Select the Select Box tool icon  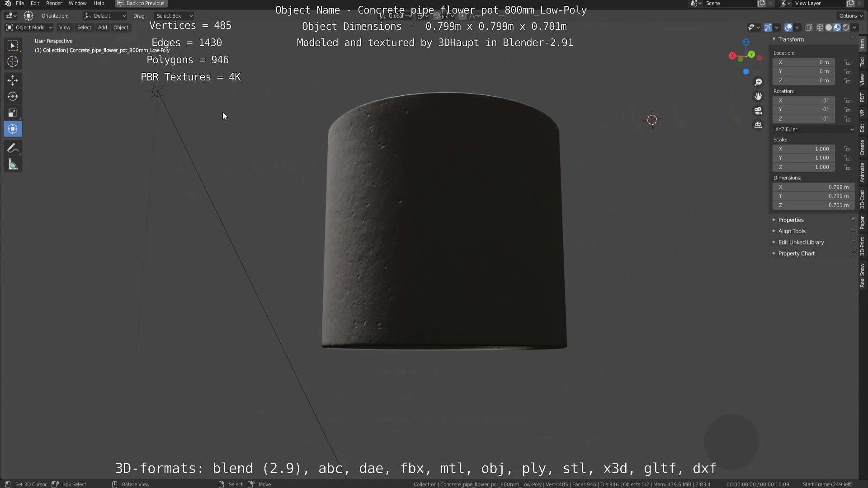[13, 45]
